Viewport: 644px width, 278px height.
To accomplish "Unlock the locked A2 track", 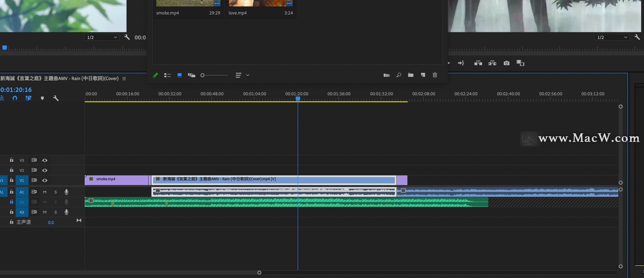I will (11, 202).
